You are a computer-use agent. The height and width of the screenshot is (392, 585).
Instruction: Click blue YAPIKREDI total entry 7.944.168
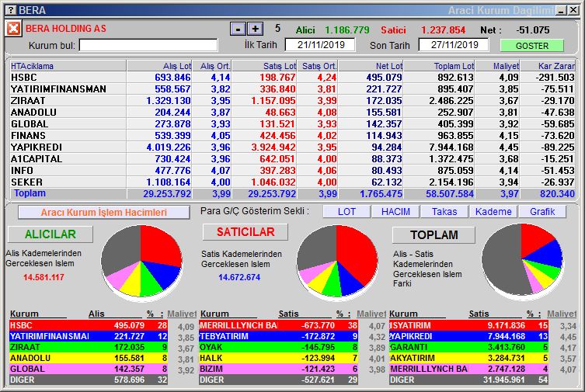point(468,336)
